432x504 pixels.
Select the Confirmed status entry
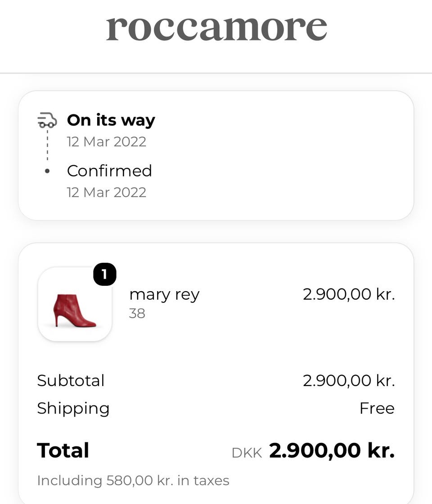(109, 171)
